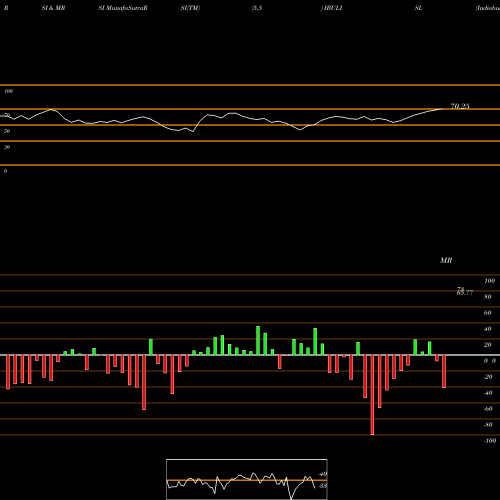Open the mini RSI chart thumbnail at the bottom
This screenshot has height=500, width=500.
pyautogui.click(x=246, y=479)
